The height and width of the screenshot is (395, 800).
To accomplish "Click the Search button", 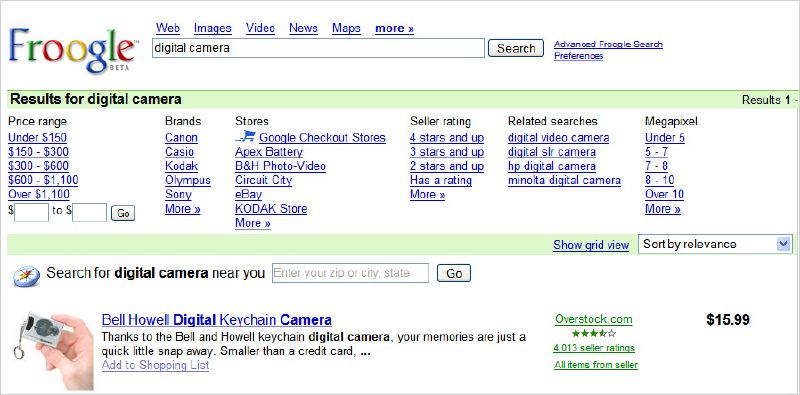I will tap(516, 48).
